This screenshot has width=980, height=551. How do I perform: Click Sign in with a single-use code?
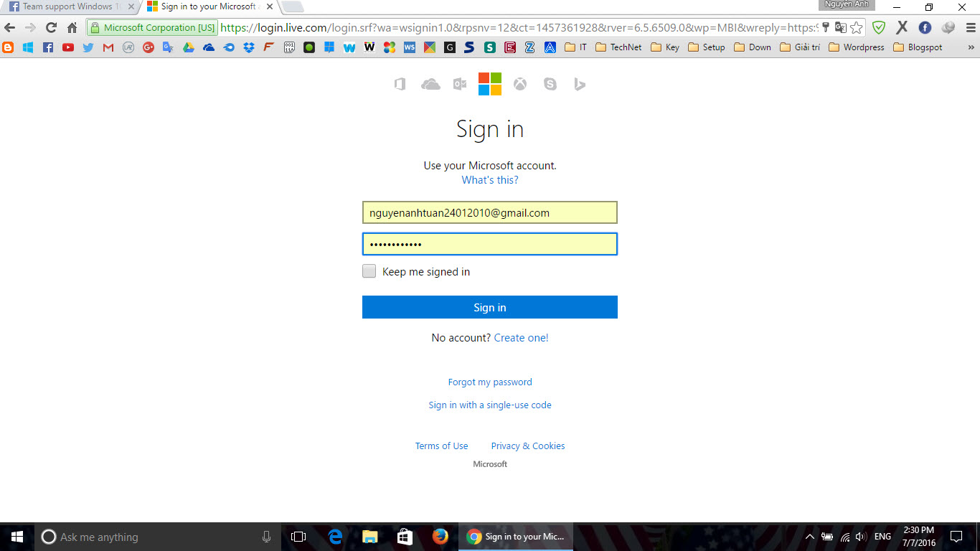490,405
